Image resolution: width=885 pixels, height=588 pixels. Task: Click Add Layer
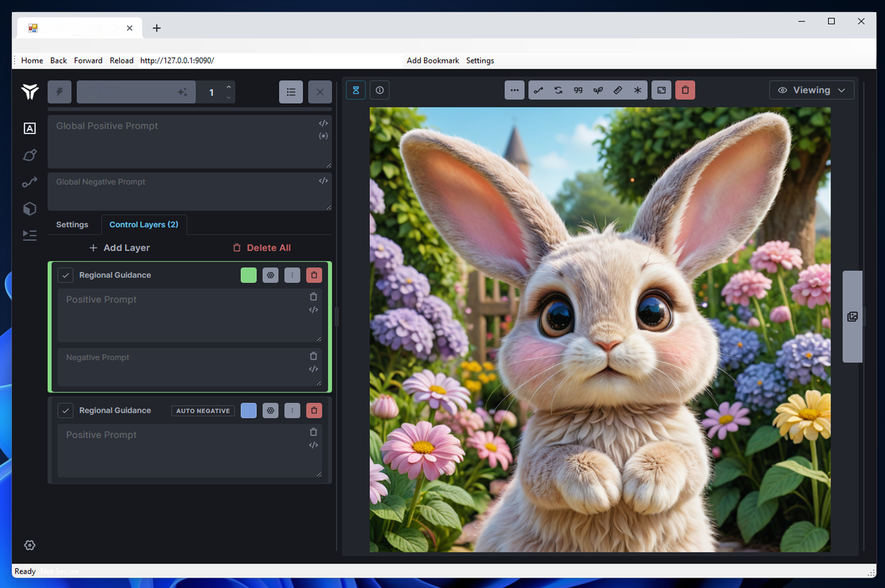(119, 248)
